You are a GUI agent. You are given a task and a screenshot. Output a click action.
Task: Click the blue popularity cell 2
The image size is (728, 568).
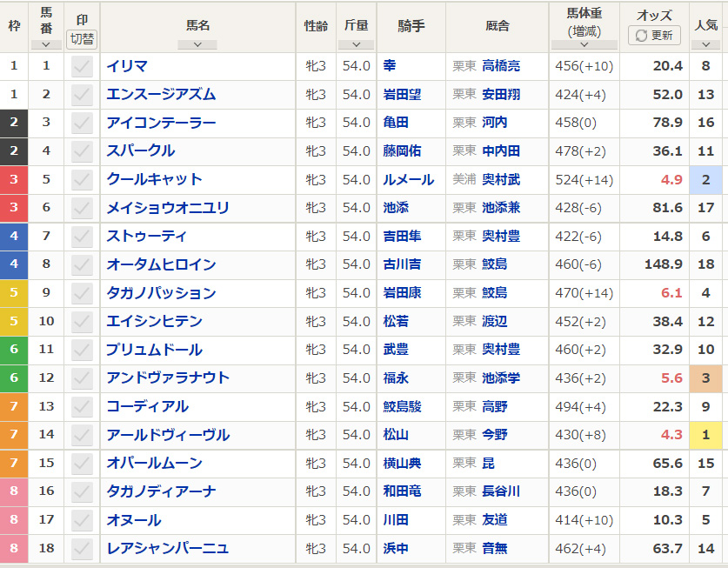click(x=705, y=180)
